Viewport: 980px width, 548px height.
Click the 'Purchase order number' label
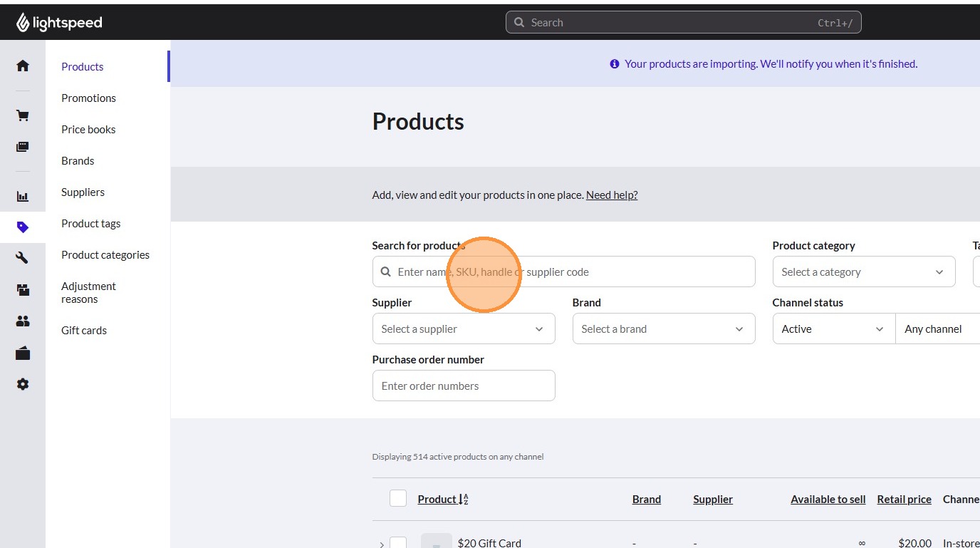428,360
